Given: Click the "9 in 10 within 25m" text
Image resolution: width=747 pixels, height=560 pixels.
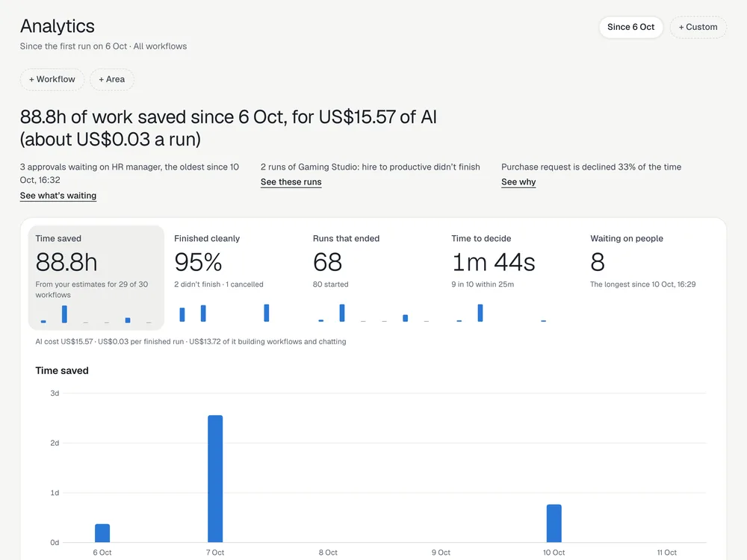Looking at the screenshot, I should (x=483, y=284).
